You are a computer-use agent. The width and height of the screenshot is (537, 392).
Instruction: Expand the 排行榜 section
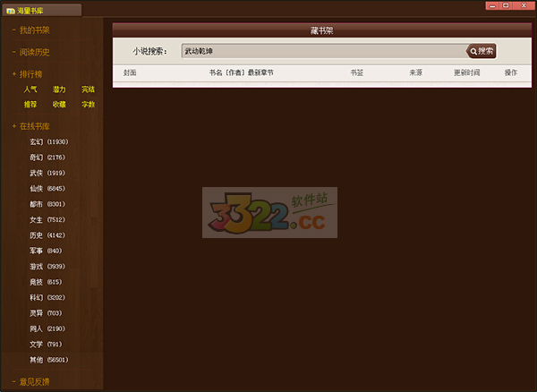tap(30, 74)
